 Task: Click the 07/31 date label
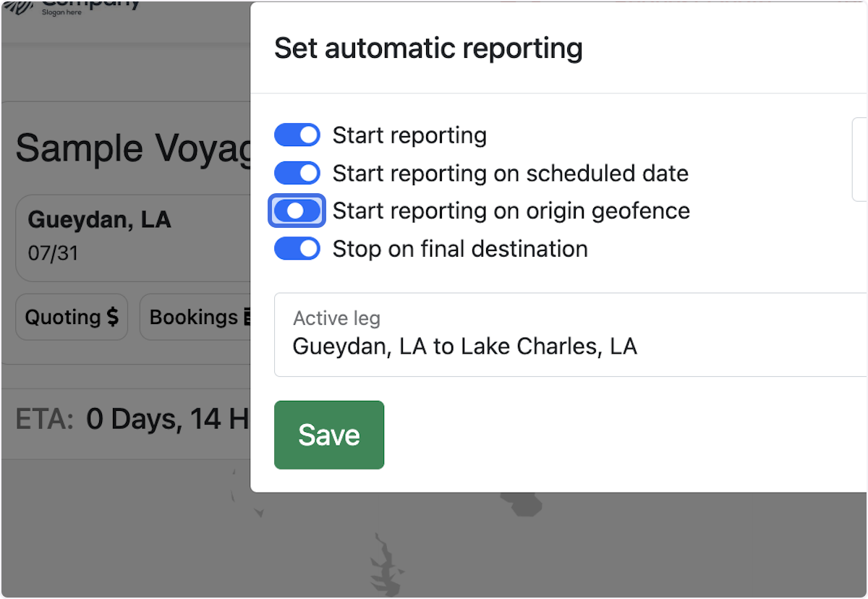tap(51, 254)
